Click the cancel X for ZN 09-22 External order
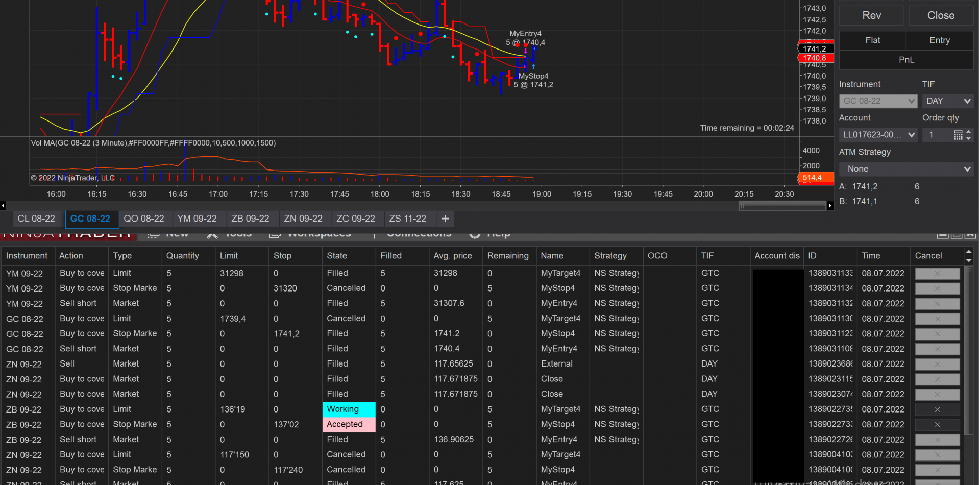Screen dimensions: 980x485 pos(937,364)
